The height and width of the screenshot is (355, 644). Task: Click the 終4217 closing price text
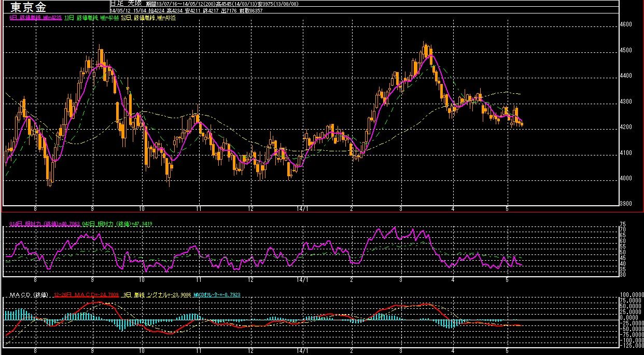[212, 11]
